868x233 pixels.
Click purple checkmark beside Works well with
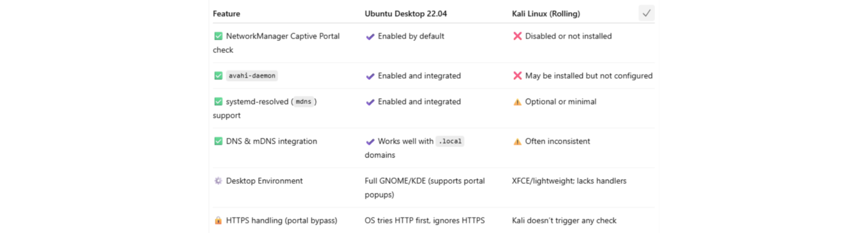point(370,141)
